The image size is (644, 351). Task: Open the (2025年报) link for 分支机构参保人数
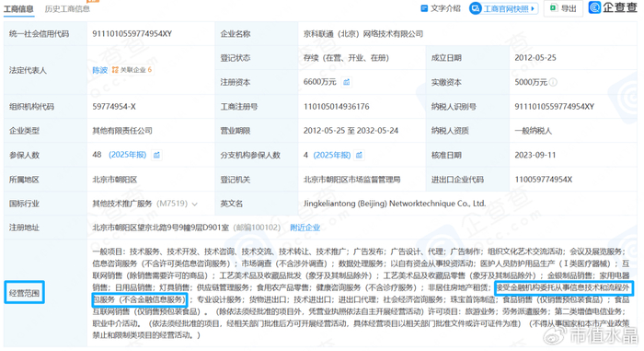[332, 155]
